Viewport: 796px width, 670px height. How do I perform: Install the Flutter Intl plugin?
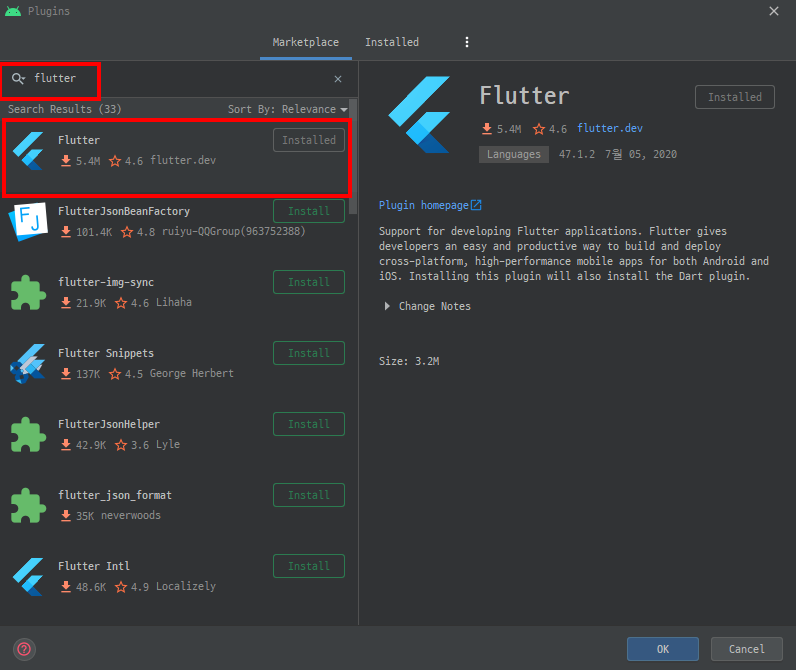(309, 566)
